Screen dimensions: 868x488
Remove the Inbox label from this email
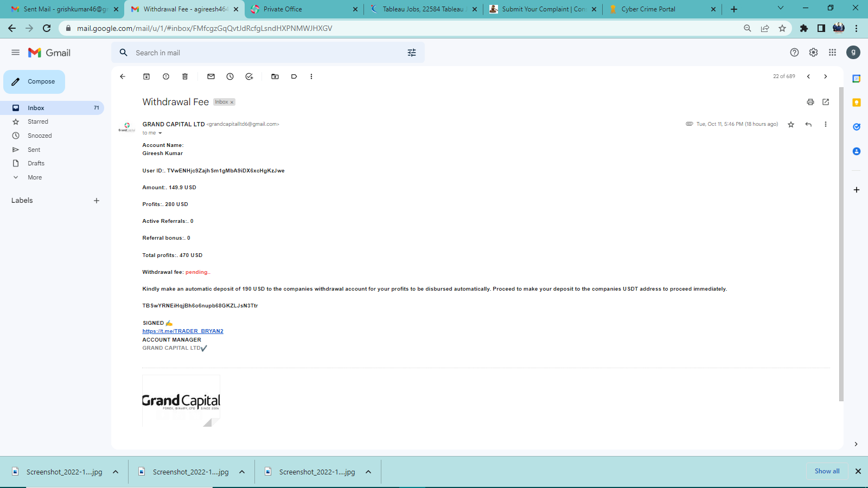[232, 102]
